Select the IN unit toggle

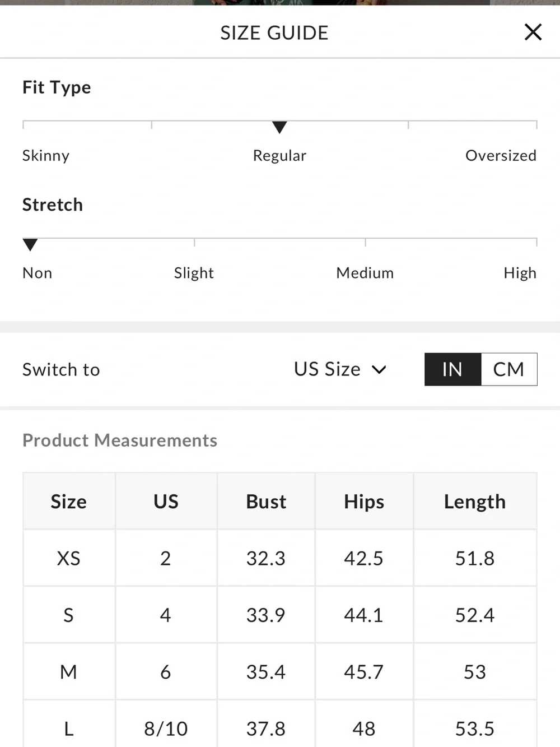click(x=452, y=369)
